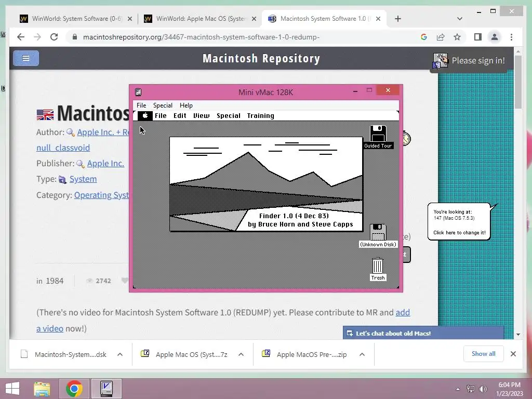Open emulated Mac Edit menu
532x399 pixels.
tap(180, 116)
